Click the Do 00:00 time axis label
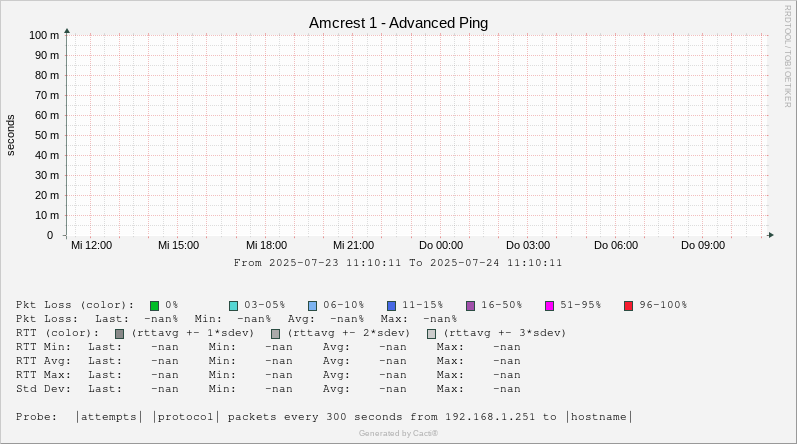Screen dimensions: 797x444 [441, 245]
